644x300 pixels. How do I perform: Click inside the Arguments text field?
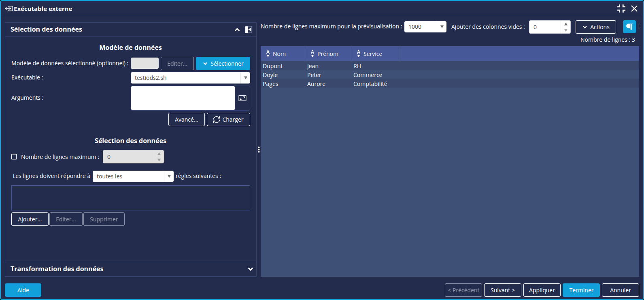[183, 98]
